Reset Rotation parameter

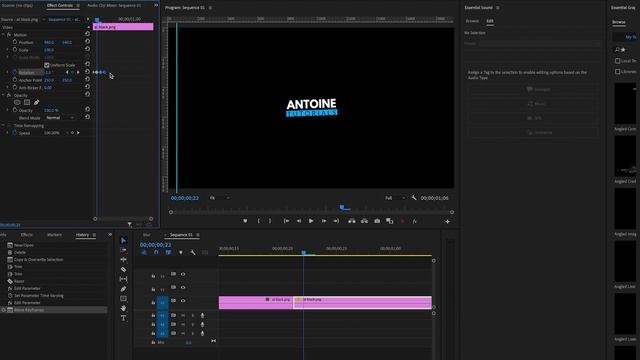click(87, 72)
